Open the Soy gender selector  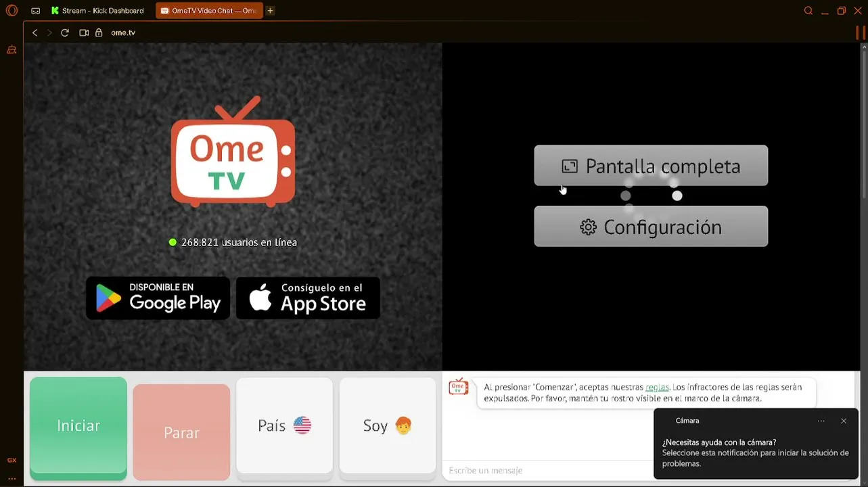[388, 426]
